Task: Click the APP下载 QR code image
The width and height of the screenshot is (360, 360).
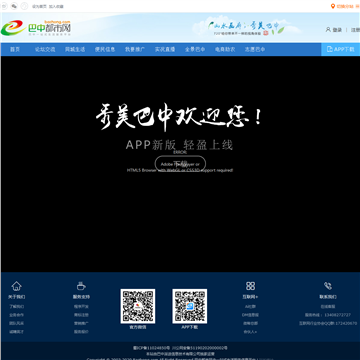Action: pos(190,306)
